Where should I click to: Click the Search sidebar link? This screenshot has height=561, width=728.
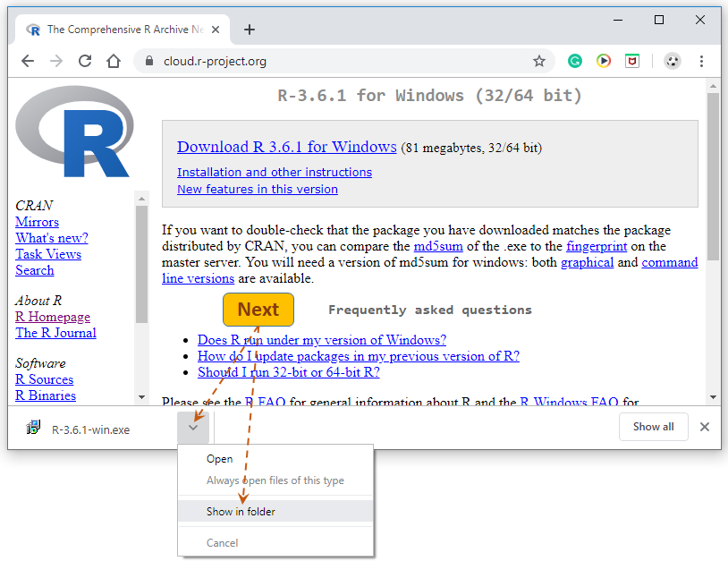click(34, 270)
